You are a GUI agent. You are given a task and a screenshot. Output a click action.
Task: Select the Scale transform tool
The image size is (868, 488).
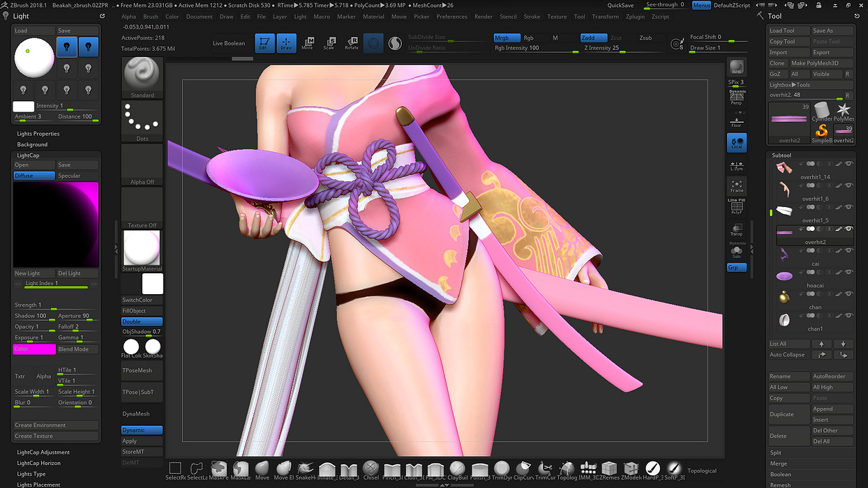click(329, 43)
